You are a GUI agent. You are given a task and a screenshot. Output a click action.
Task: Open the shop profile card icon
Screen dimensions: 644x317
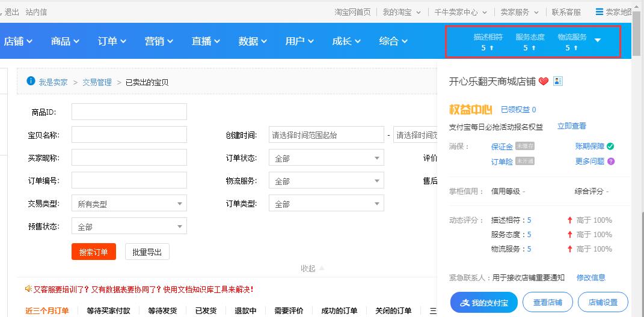pos(558,81)
